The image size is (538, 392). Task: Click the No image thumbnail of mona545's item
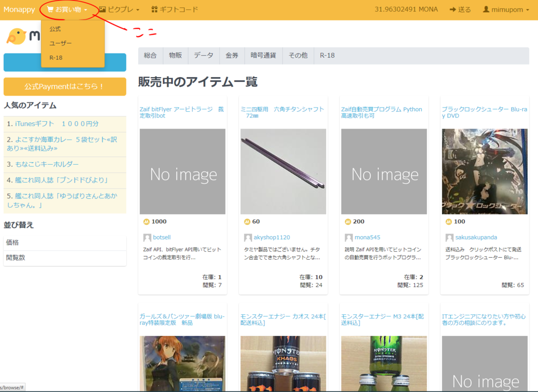[x=384, y=171]
